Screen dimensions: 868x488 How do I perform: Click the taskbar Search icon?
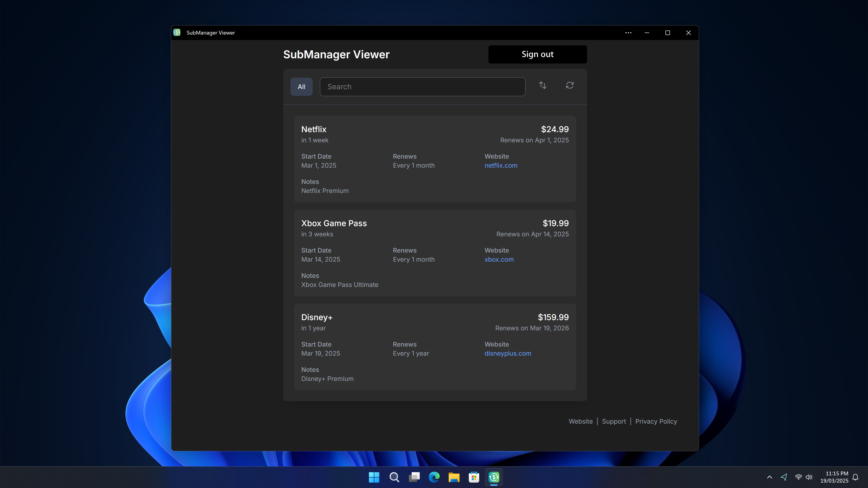click(x=394, y=477)
